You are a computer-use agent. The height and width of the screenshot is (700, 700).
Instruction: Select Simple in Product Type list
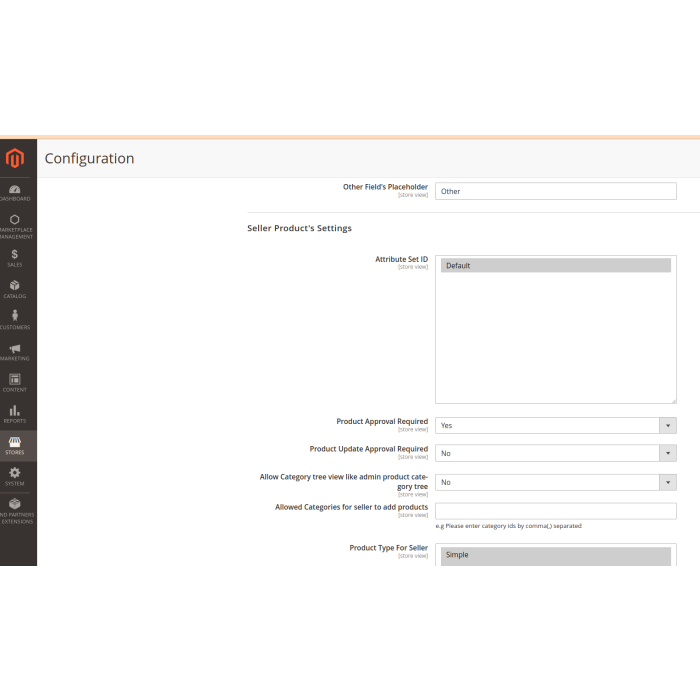coord(555,555)
